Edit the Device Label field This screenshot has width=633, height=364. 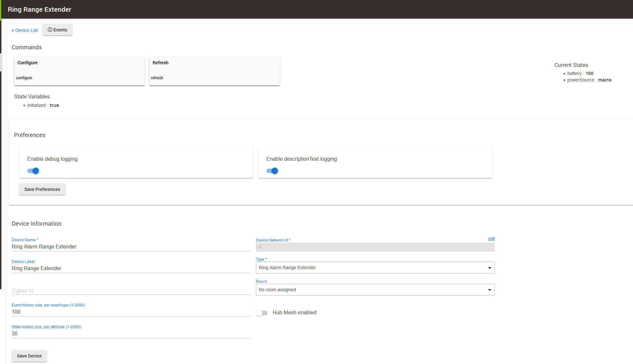tap(131, 269)
